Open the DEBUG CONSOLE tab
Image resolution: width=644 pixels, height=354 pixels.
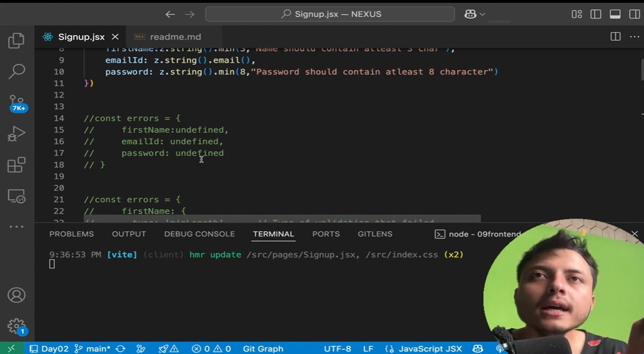[200, 234]
